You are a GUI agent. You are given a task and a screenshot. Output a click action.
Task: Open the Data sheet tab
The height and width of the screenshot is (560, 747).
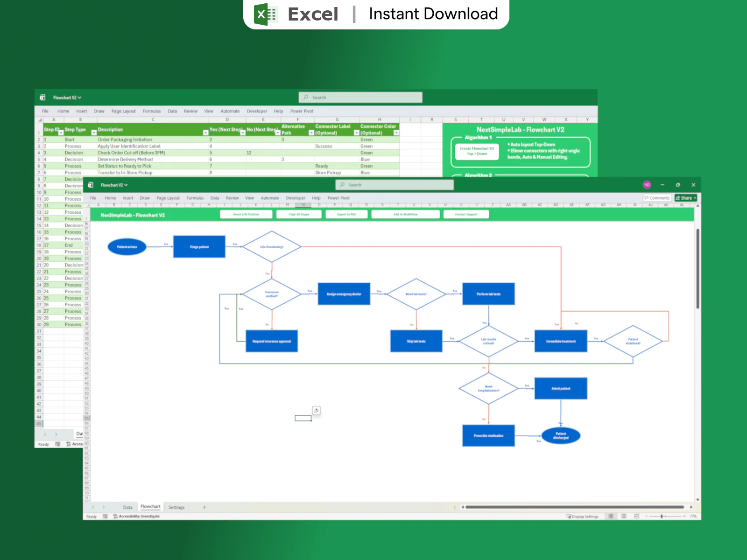coord(127,507)
